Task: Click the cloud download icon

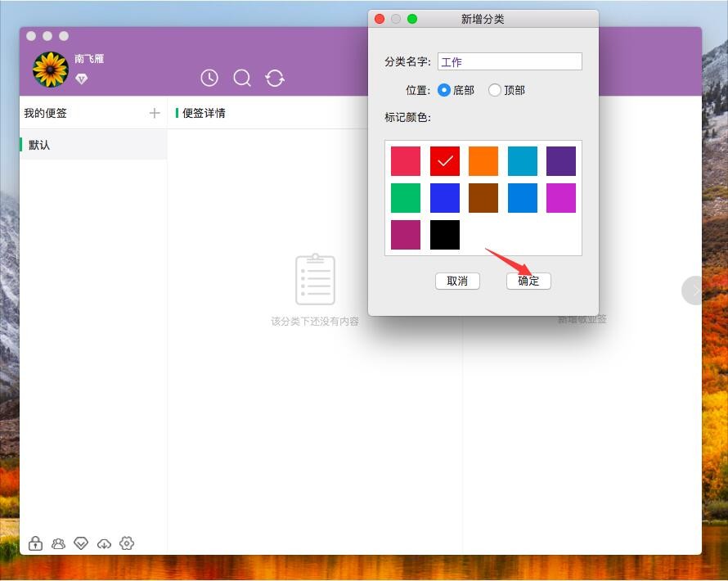Action: [x=104, y=543]
